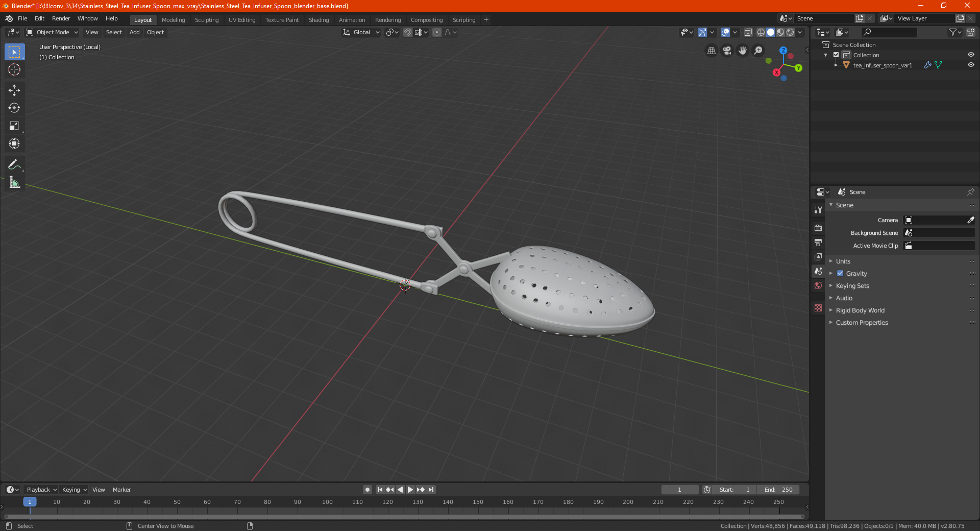Toggle snapping magnet button
980x531 pixels.
coord(408,32)
